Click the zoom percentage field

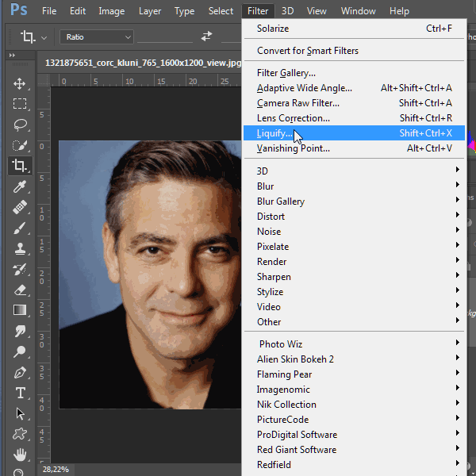tap(55, 470)
